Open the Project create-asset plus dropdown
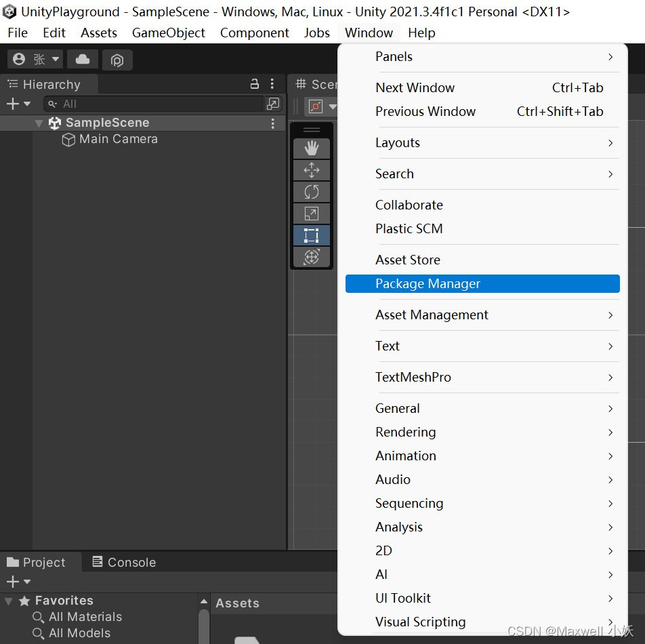This screenshot has width=645, height=644. (18, 582)
